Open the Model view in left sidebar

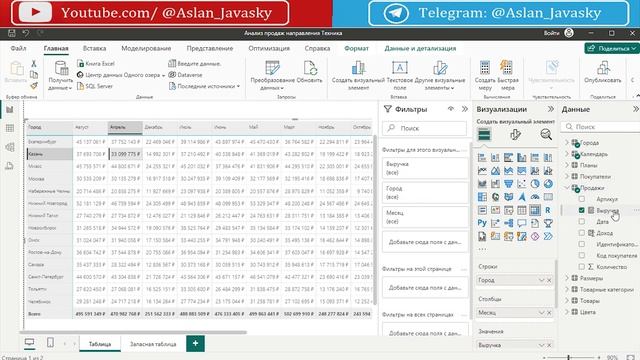click(10, 147)
